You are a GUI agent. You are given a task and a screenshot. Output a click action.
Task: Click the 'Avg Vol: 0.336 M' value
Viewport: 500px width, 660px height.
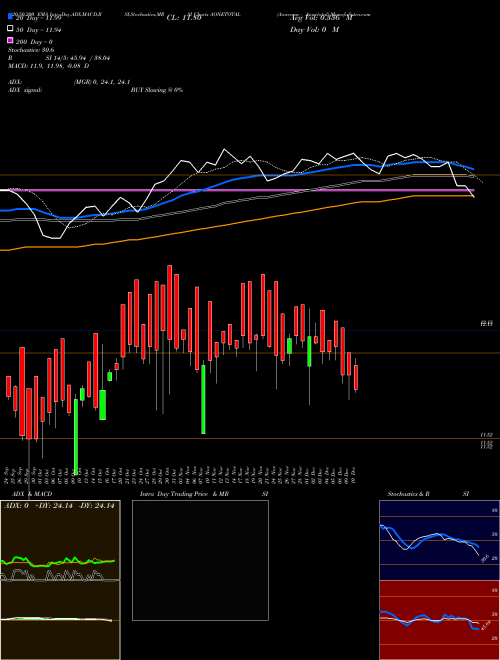point(321,18)
